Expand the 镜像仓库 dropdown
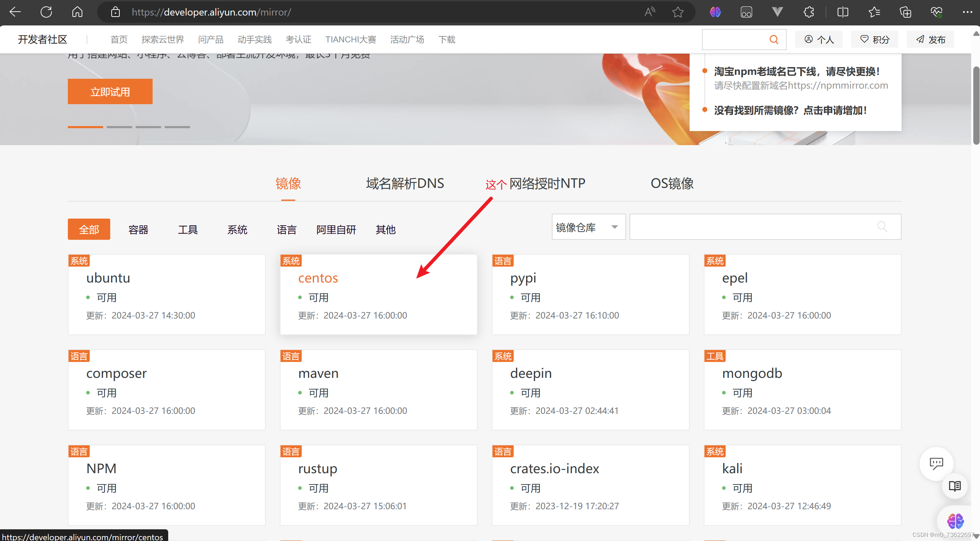Viewport: 980px width, 541px height. [588, 227]
